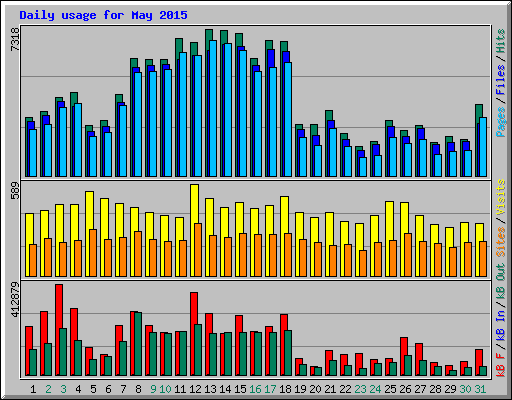Click the "412879" axis value
This screenshot has height=400, width=512.
point(15,299)
